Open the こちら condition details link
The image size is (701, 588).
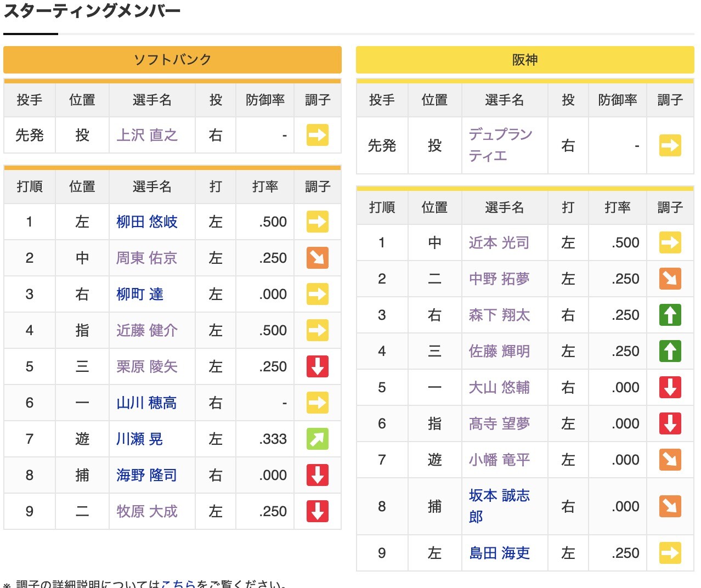(178, 584)
